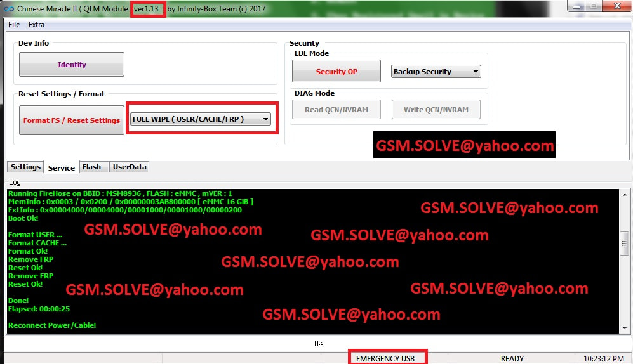633x364 pixels.
Task: Open the UserData tab
Action: tap(130, 167)
